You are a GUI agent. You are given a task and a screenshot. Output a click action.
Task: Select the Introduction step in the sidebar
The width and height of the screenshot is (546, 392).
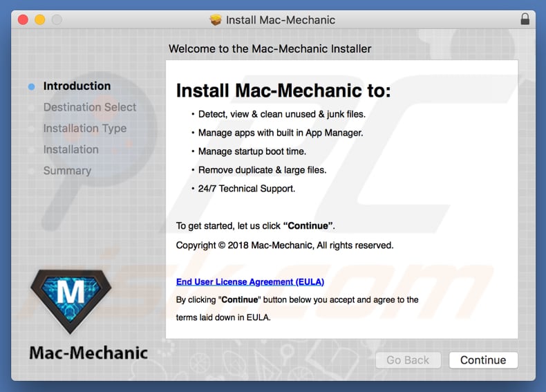[77, 86]
